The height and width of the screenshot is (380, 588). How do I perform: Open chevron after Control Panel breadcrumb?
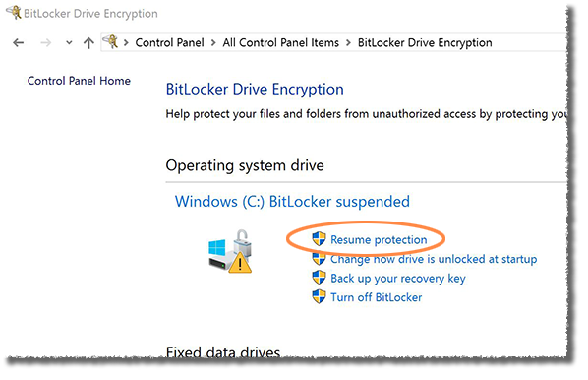coord(213,42)
